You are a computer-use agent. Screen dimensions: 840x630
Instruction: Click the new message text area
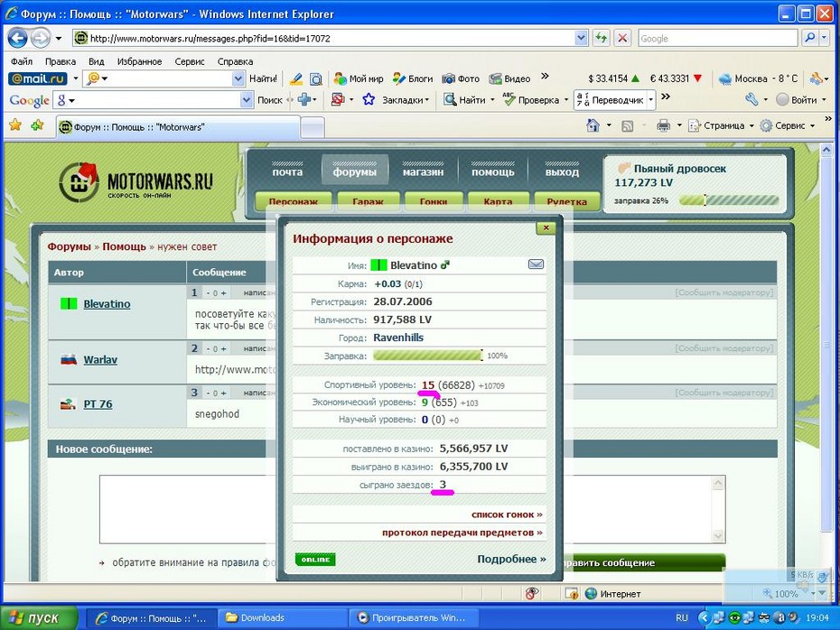pyautogui.click(x=413, y=509)
